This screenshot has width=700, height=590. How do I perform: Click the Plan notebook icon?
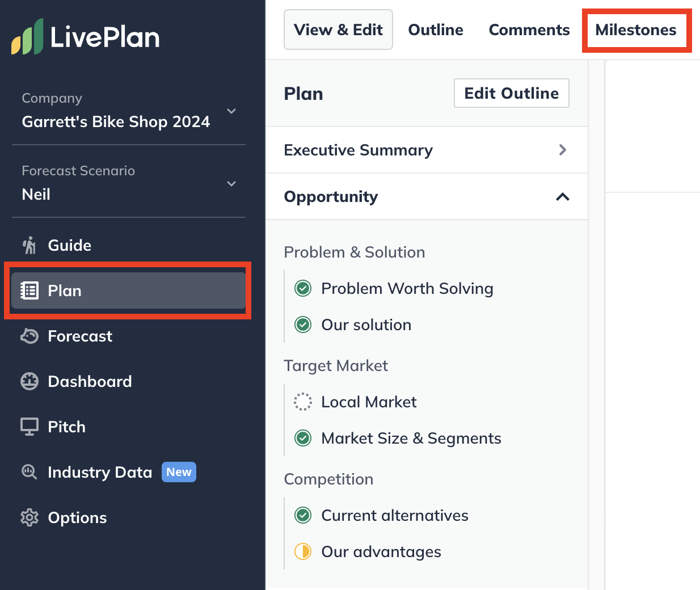(x=29, y=290)
